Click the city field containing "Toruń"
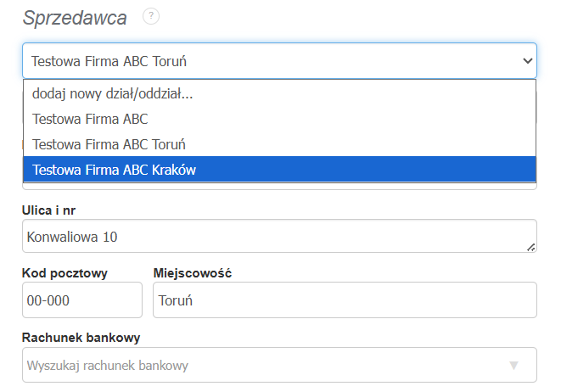561x392 pixels. 344,300
